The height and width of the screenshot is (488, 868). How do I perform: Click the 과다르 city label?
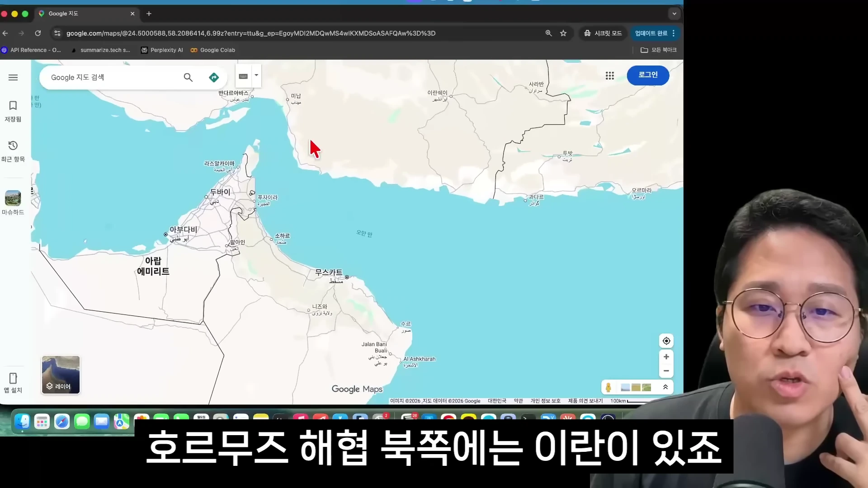(x=536, y=197)
